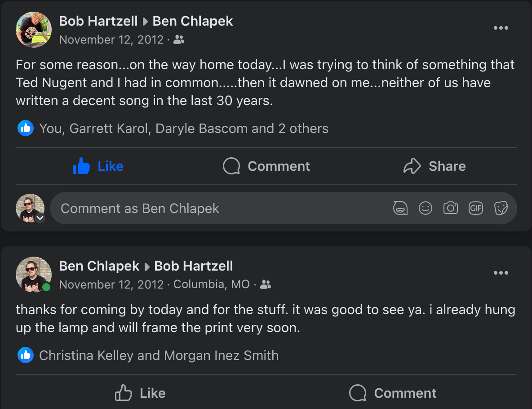The width and height of the screenshot is (532, 409).
Task: Click Comment button on the lamp post
Action: point(392,393)
